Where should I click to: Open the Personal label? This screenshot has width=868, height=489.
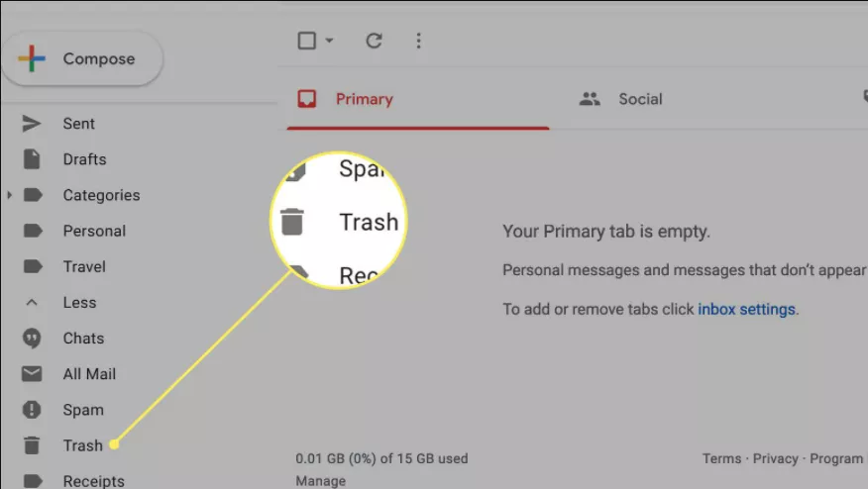point(95,231)
